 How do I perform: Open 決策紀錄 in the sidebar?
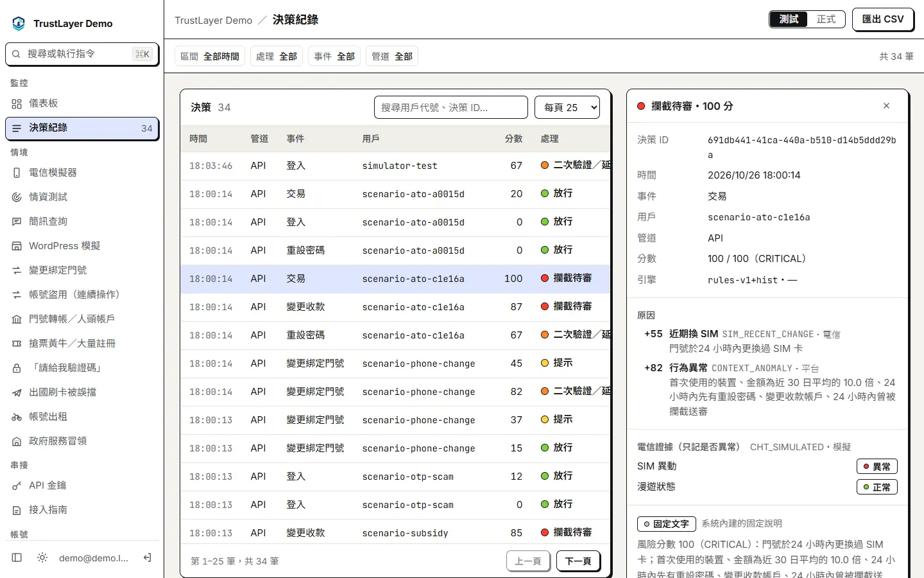point(82,128)
